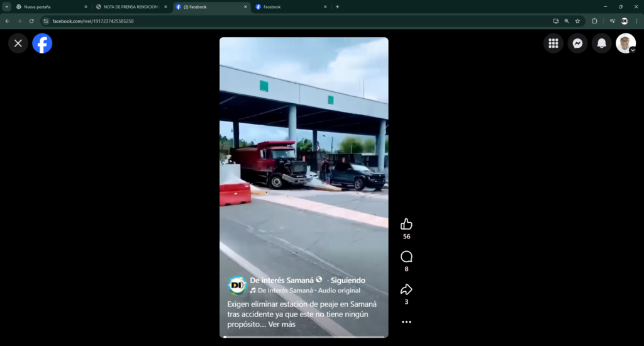This screenshot has width=644, height=346.
Task: Expand caption with Ver más
Action: pyautogui.click(x=282, y=325)
